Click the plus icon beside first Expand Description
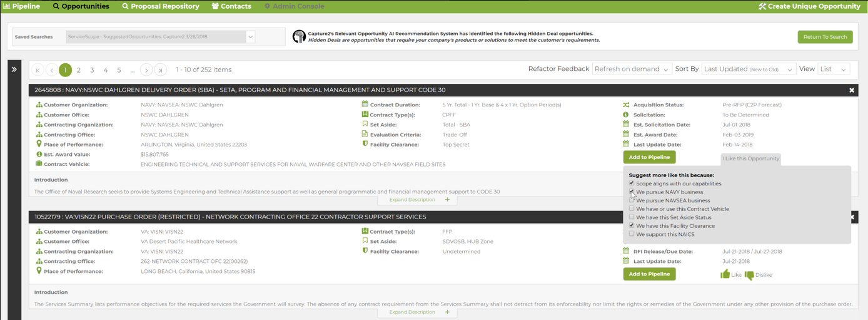 [447, 200]
